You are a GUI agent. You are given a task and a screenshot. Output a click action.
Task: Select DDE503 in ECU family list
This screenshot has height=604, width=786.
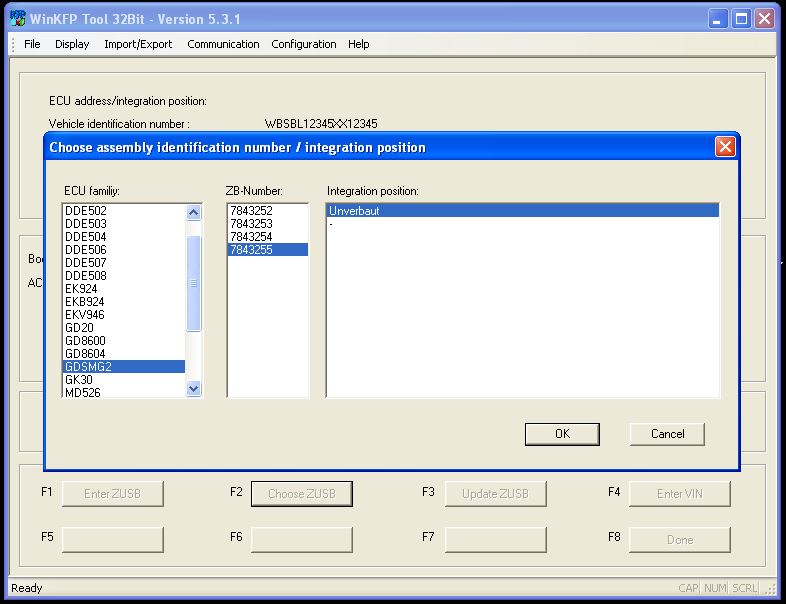(x=123, y=224)
